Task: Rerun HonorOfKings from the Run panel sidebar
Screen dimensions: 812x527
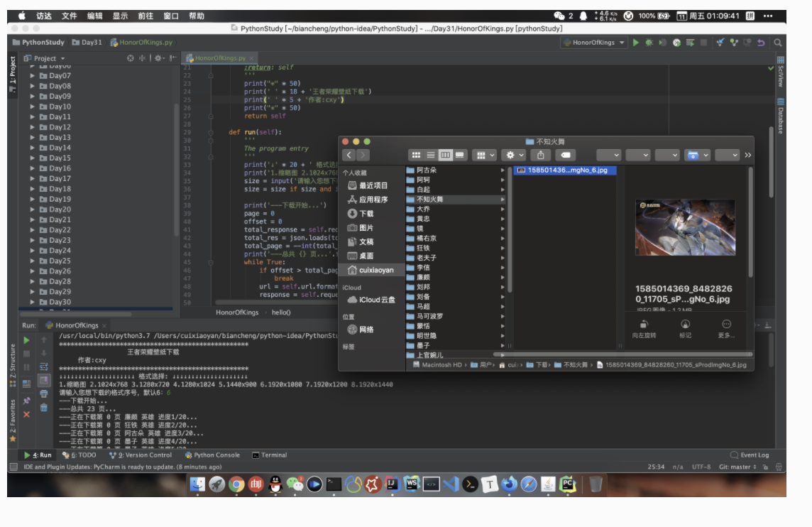Action: click(26, 340)
